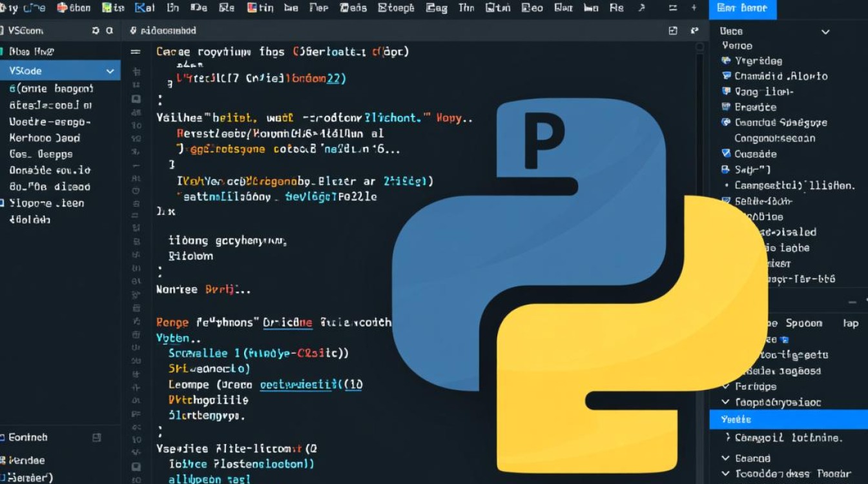Open the 'Stoept' menu in the top bar
Viewport: 868px width, 484px height.
coord(397,8)
